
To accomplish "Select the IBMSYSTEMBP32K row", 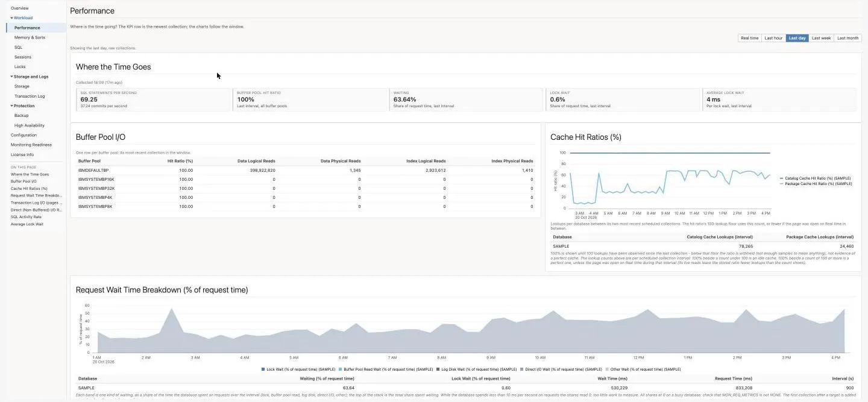I will point(306,188).
